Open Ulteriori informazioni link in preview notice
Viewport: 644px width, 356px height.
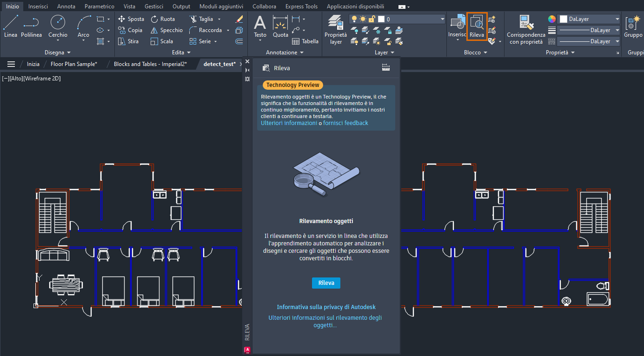coord(289,123)
